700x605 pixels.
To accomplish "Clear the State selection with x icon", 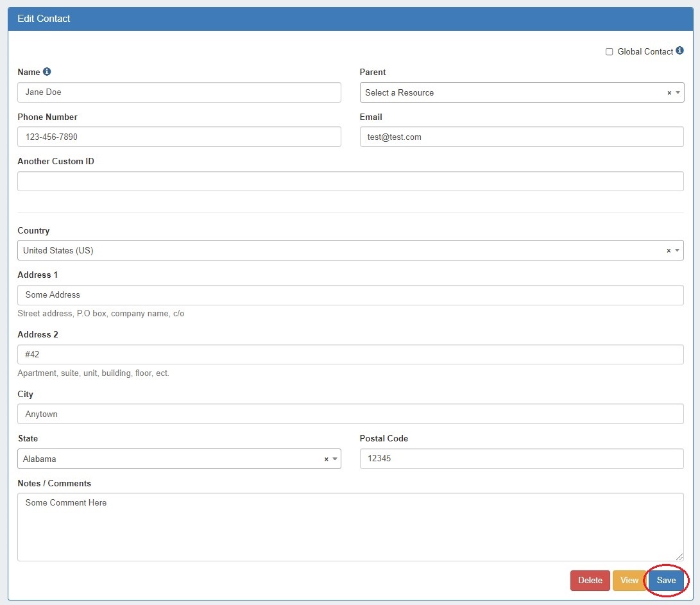I will tap(326, 459).
